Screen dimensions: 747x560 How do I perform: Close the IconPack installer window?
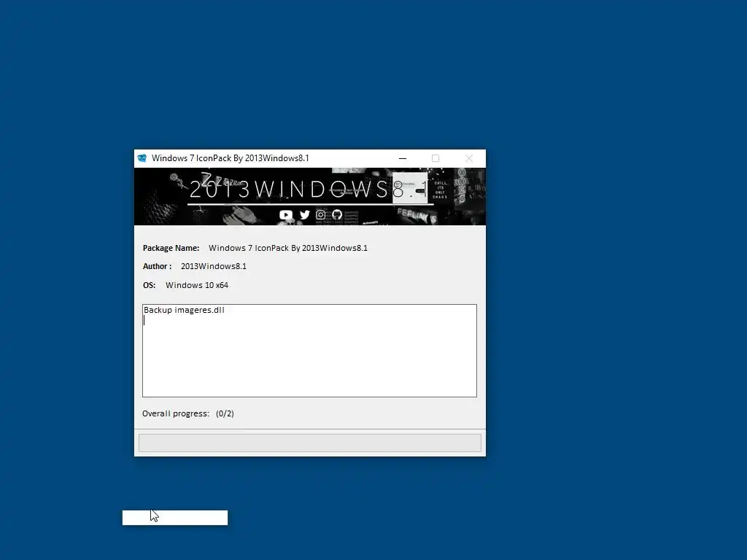tap(469, 158)
